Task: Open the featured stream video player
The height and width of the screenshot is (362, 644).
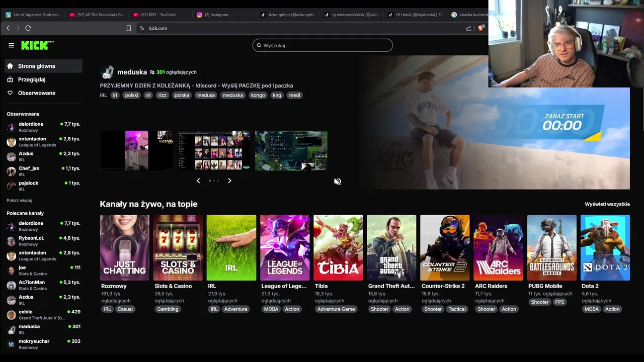Action: pyautogui.click(x=497, y=122)
